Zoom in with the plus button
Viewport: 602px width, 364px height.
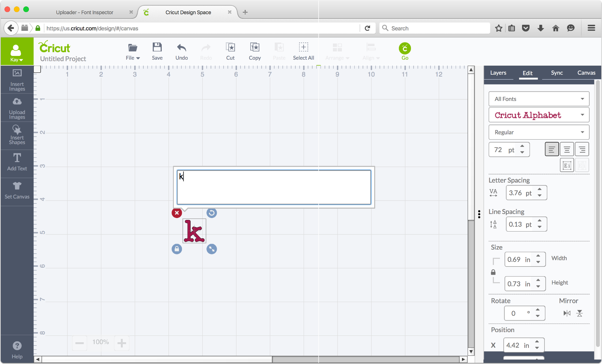coord(122,343)
